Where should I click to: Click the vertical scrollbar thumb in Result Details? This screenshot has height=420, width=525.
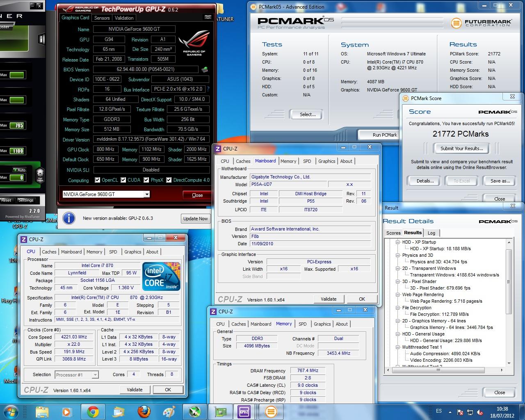(509, 281)
